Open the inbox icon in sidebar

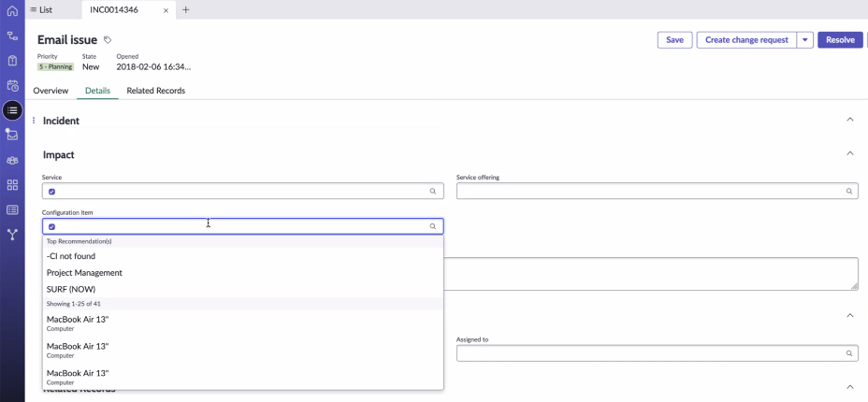(12, 135)
